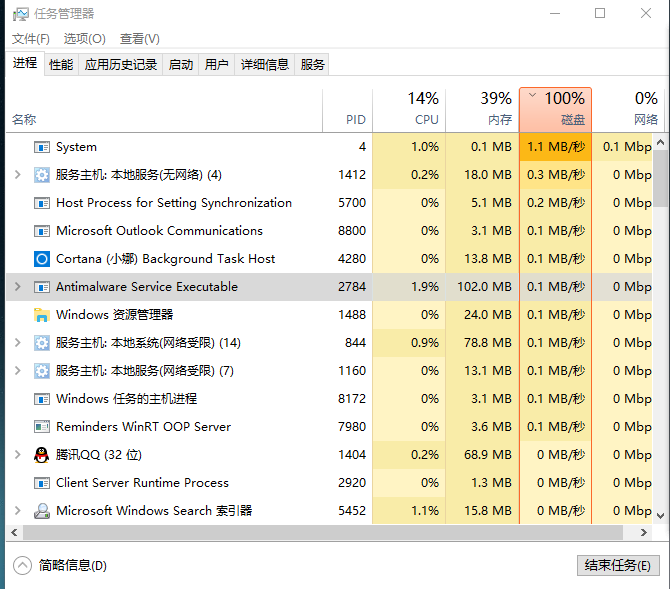Switch to the 用户 tab
The height and width of the screenshot is (589, 670).
[x=217, y=65]
